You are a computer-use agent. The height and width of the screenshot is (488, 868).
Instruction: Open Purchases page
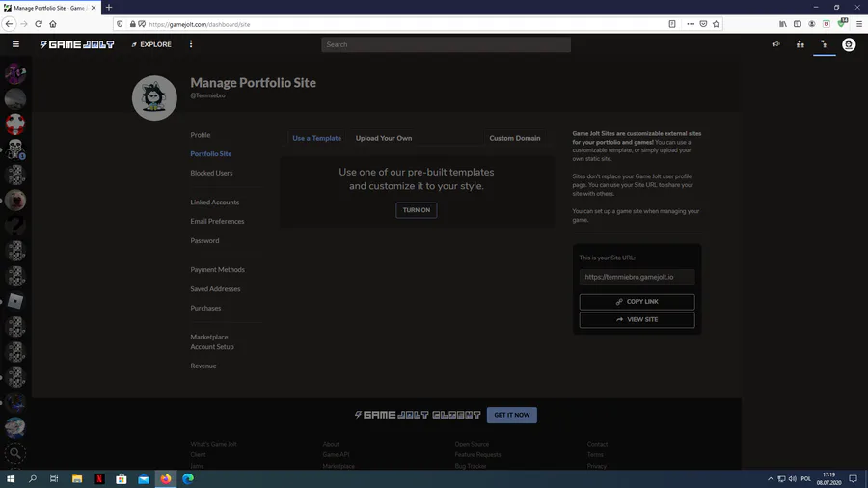point(205,308)
